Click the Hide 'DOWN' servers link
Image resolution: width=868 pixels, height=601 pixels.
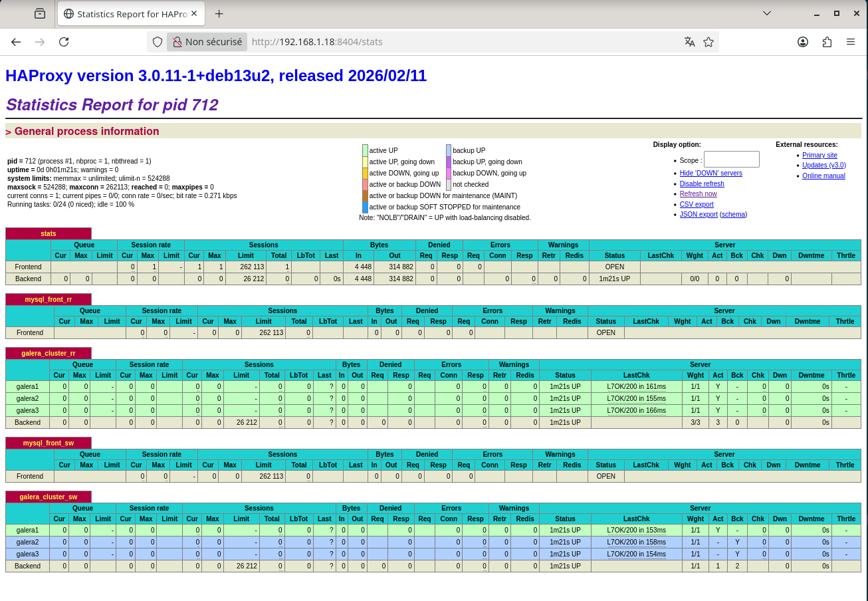pyautogui.click(x=711, y=174)
